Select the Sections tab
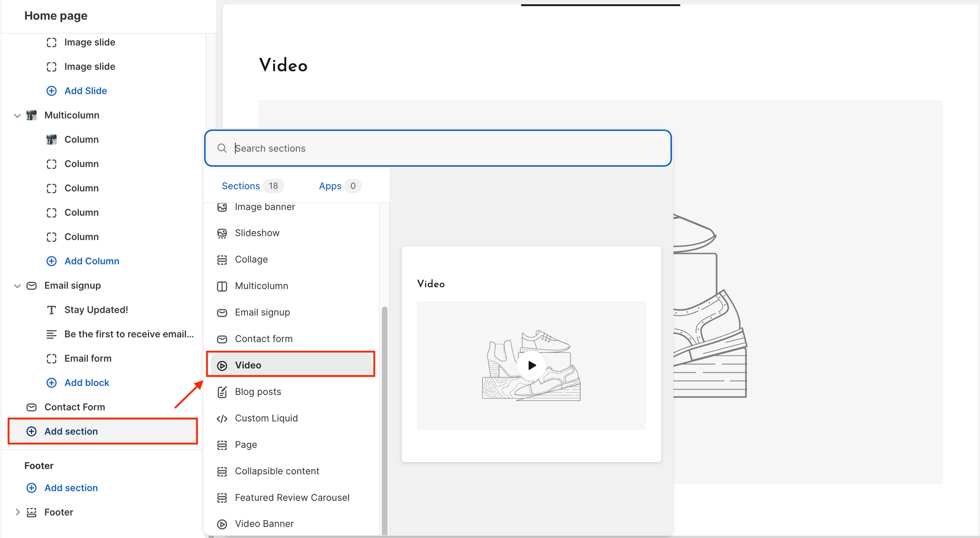This screenshot has height=538, width=980. pyautogui.click(x=241, y=186)
